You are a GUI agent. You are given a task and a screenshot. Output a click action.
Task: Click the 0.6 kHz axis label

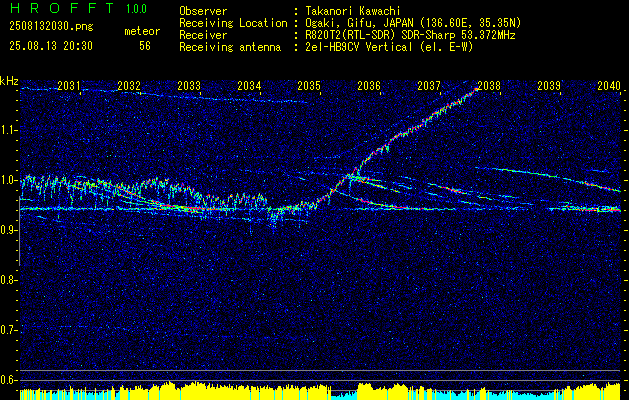point(7,380)
